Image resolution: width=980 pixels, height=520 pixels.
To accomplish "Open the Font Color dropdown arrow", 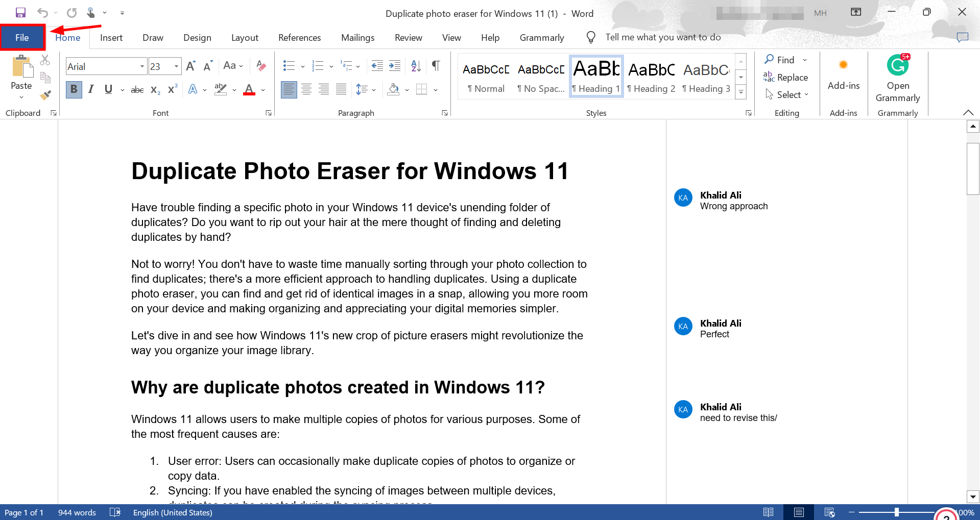I will coord(262,89).
